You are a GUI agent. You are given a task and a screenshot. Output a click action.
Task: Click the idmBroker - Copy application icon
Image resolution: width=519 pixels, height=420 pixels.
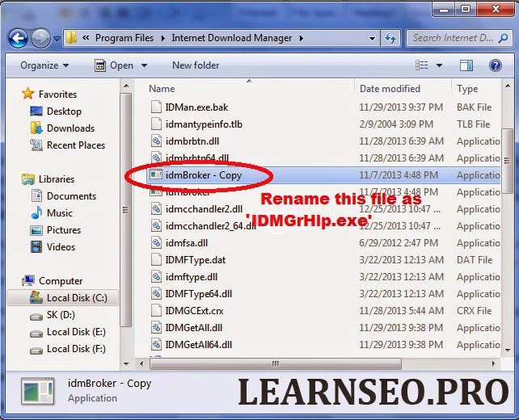point(155,174)
